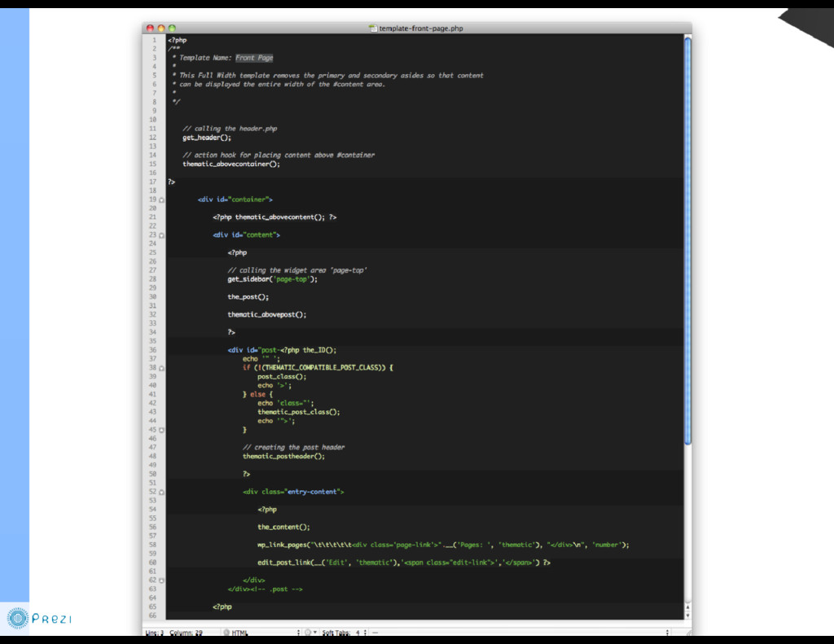
Task: Collapse the fold marker at line 23
Action: (x=162, y=235)
